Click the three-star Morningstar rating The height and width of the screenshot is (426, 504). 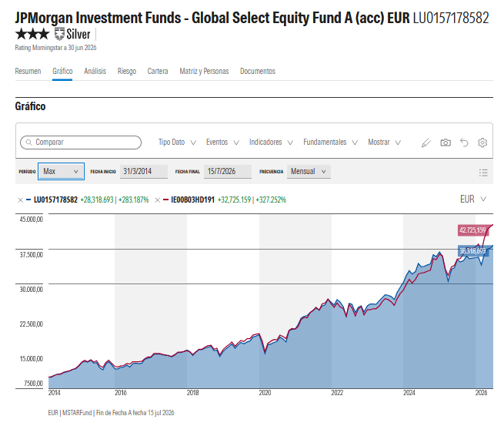coord(32,34)
